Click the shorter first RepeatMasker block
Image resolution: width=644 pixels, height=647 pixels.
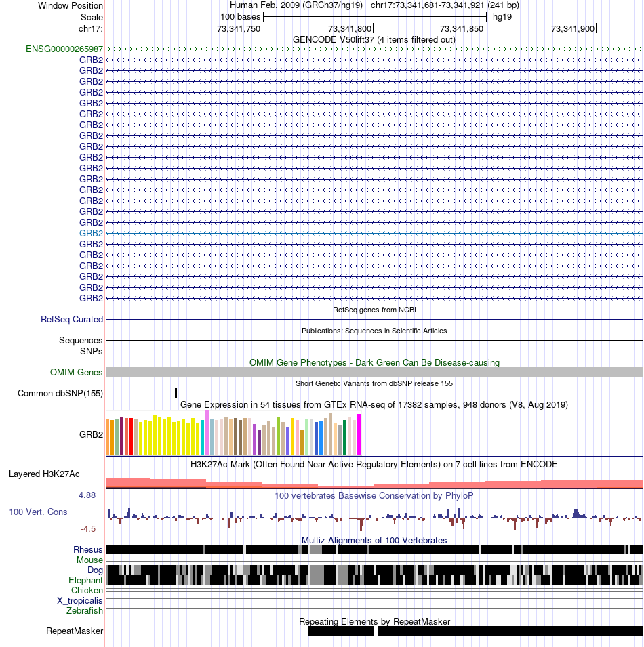pyautogui.click(x=341, y=631)
